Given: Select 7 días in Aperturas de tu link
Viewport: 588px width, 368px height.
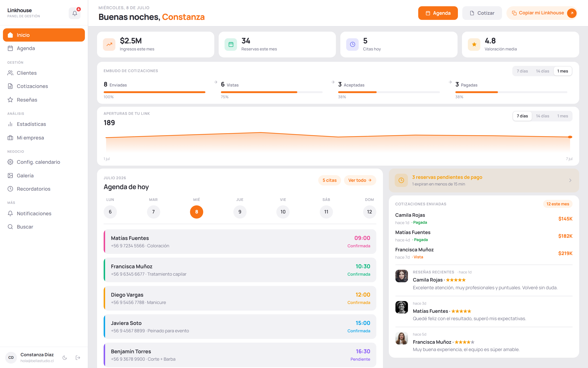Looking at the screenshot, I should pyautogui.click(x=522, y=116).
